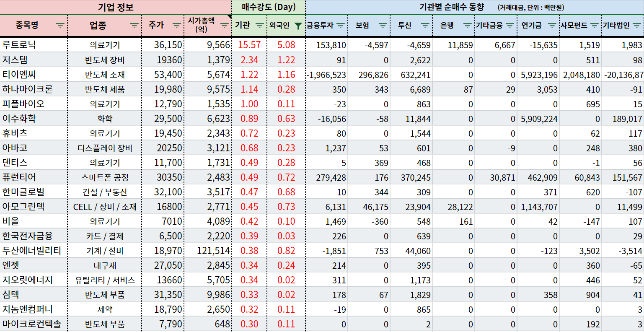Open the 주가 column filter dropdown
Image resolution: width=644 pixels, height=332 pixels.
176,26
